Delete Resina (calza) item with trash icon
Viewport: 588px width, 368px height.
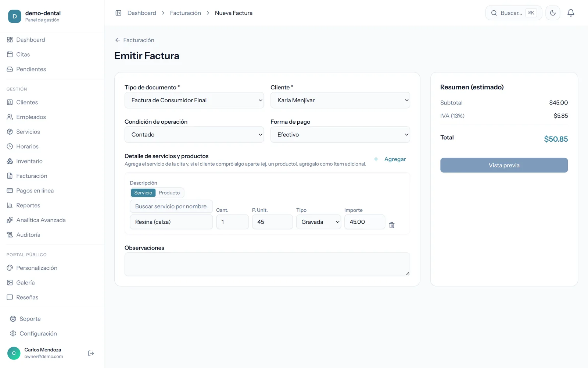(x=392, y=225)
